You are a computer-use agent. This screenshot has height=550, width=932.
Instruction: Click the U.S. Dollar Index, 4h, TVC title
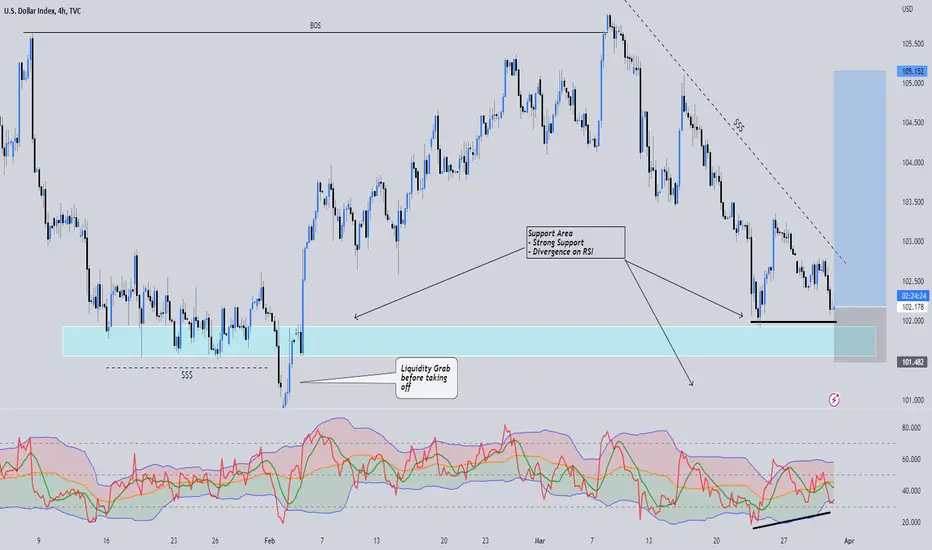[42, 11]
